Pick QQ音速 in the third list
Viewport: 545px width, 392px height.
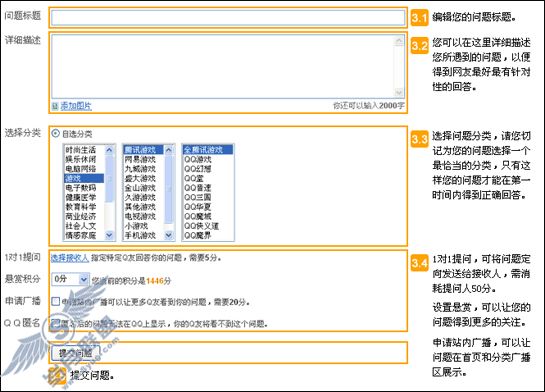click(x=208, y=188)
